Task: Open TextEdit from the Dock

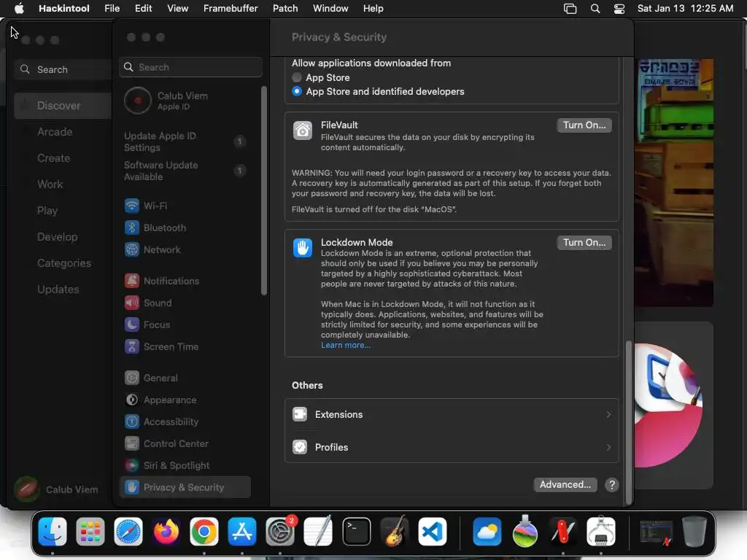Action: 318,532
